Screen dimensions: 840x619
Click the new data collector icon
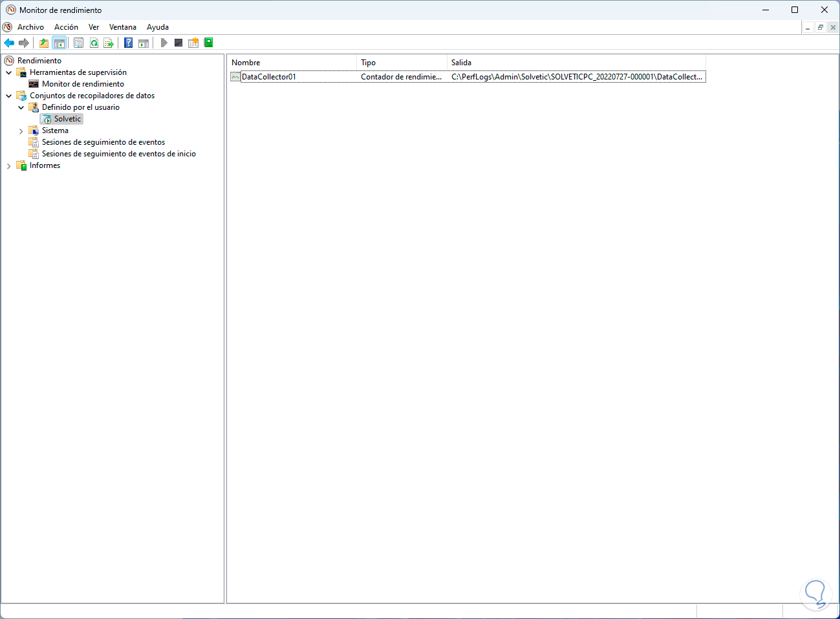(193, 43)
